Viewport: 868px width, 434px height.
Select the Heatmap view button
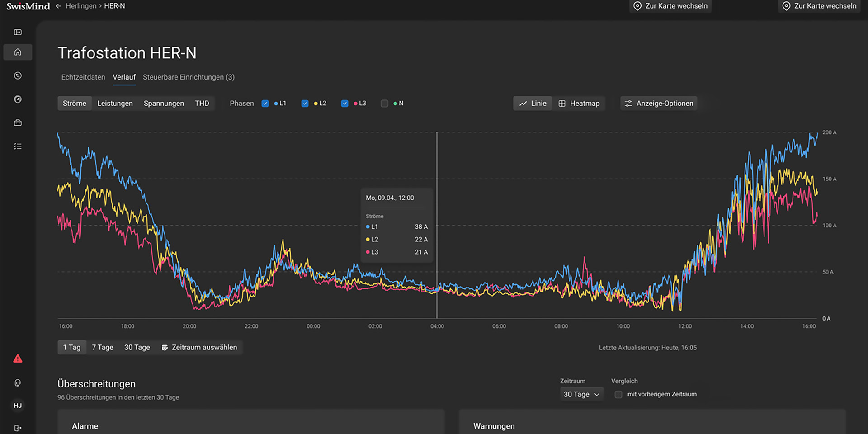pyautogui.click(x=579, y=104)
